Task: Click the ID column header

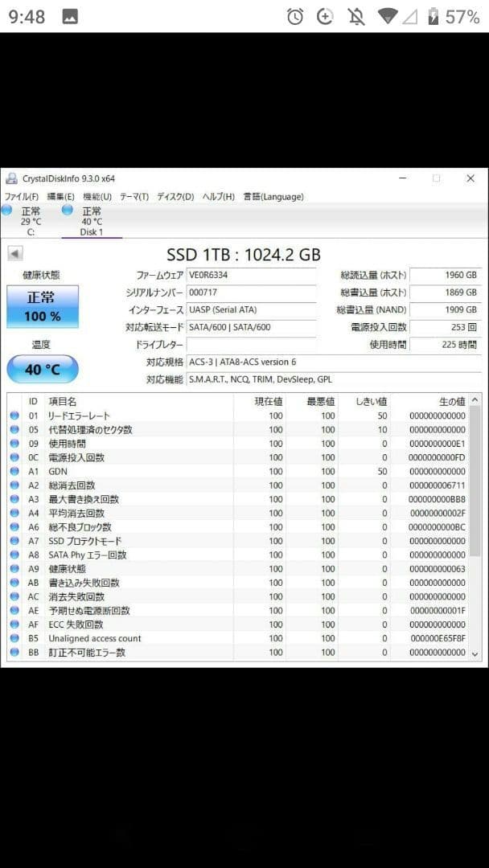Action: click(34, 401)
